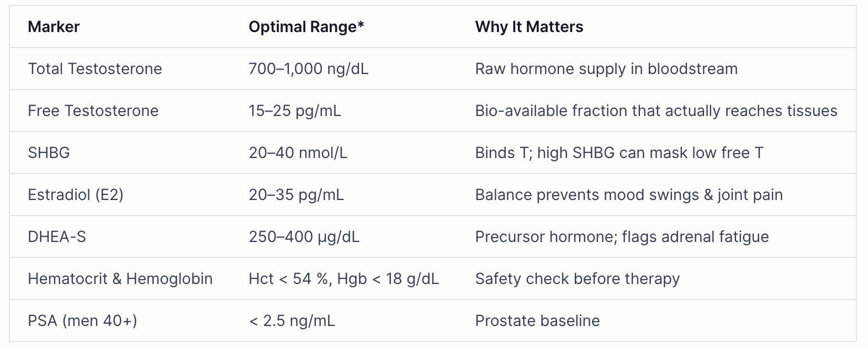
Task: Select the SHBG marker cell
Action: click(49, 153)
